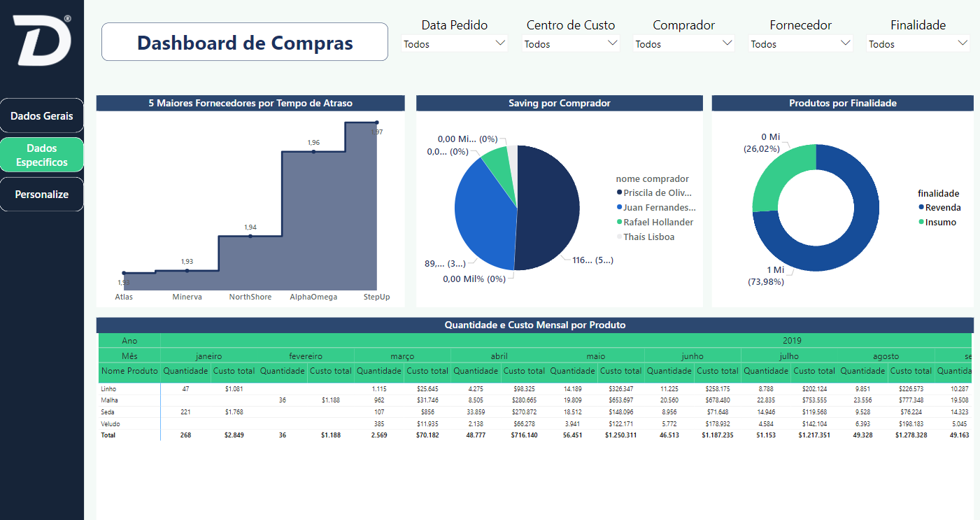This screenshot has width=980, height=520.
Task: Expand the Data Pedido dropdown
Action: [x=500, y=43]
